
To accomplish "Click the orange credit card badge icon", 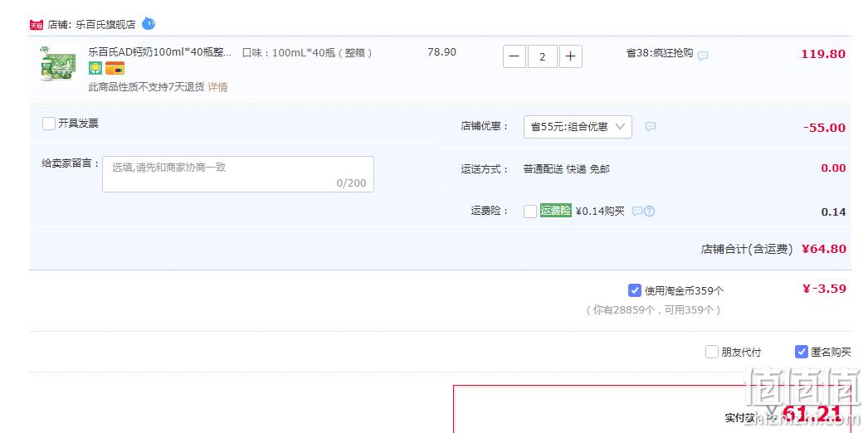I will pyautogui.click(x=115, y=68).
